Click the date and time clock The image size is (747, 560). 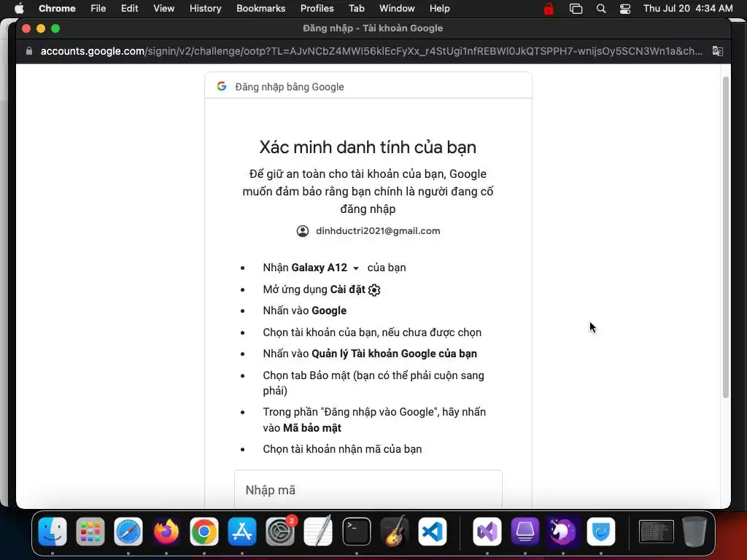[688, 8]
